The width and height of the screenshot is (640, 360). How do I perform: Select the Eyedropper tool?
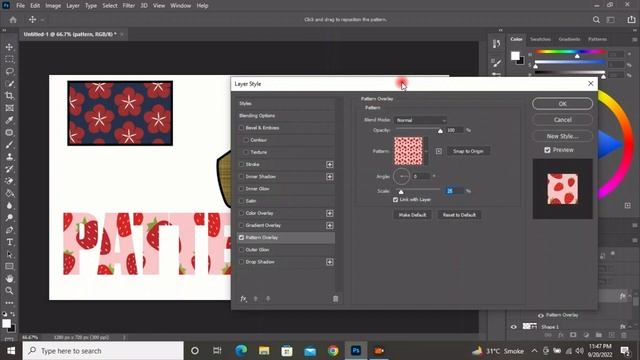tap(9, 120)
